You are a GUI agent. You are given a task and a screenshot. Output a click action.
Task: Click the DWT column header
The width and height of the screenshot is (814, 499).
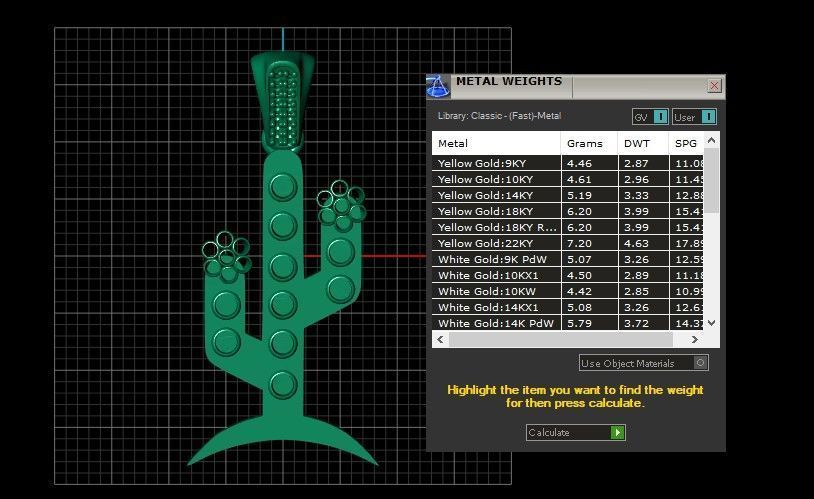pyautogui.click(x=643, y=143)
